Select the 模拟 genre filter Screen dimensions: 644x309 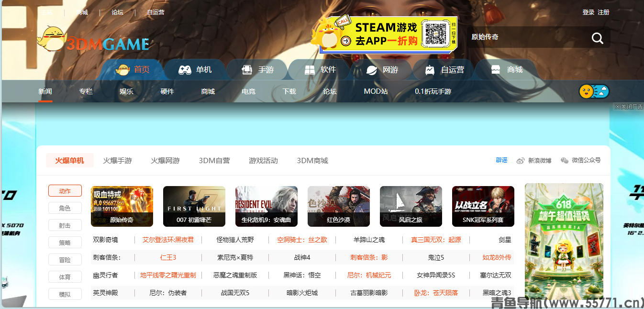click(x=65, y=294)
